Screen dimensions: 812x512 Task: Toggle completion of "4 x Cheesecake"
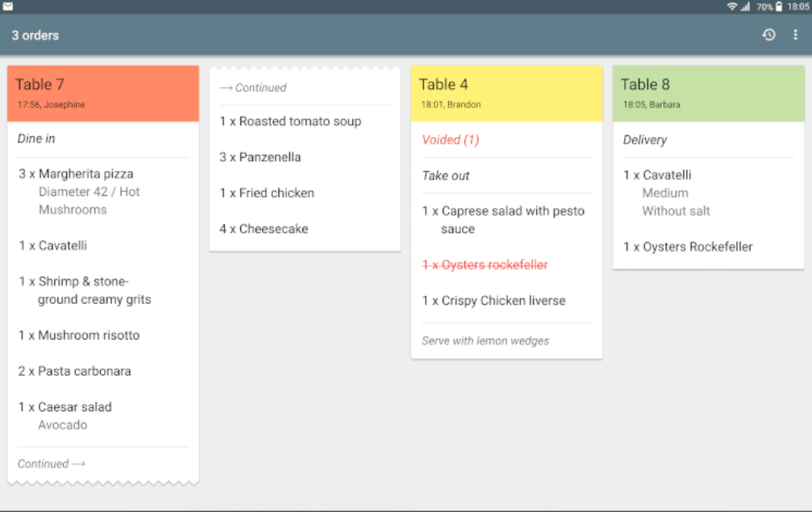coord(264,228)
